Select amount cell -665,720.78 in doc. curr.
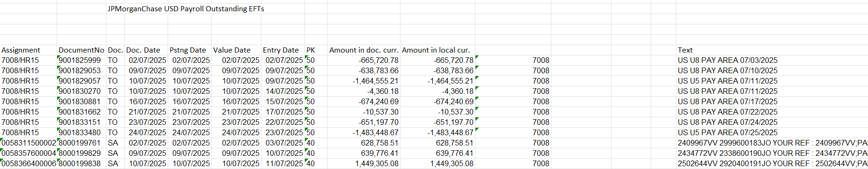Screen dimensions: 868x169 click(x=364, y=61)
